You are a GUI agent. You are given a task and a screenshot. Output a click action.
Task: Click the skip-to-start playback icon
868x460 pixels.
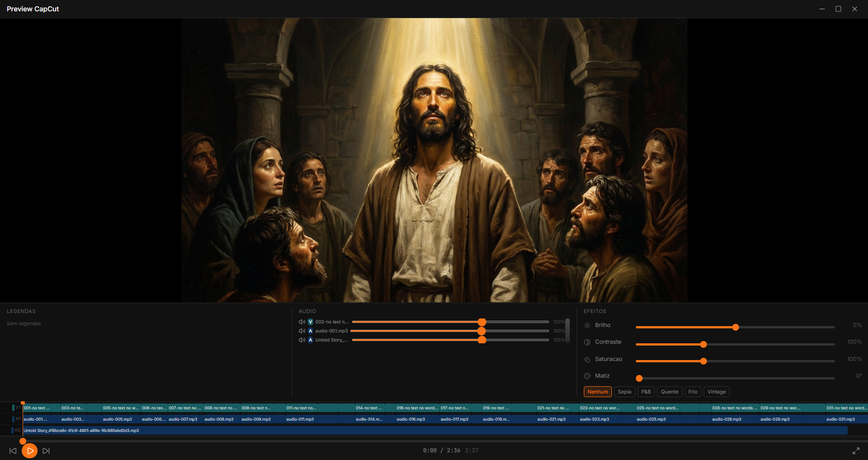(13, 451)
